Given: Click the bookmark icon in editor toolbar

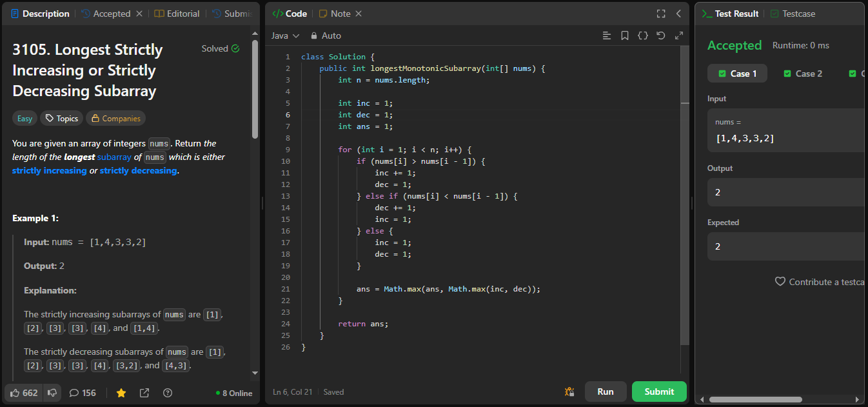Looking at the screenshot, I should pos(624,35).
